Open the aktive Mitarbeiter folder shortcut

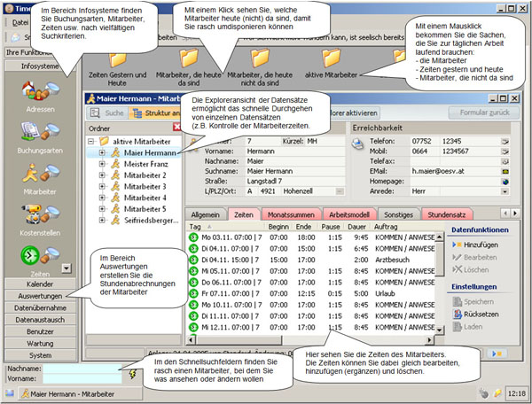(331, 64)
